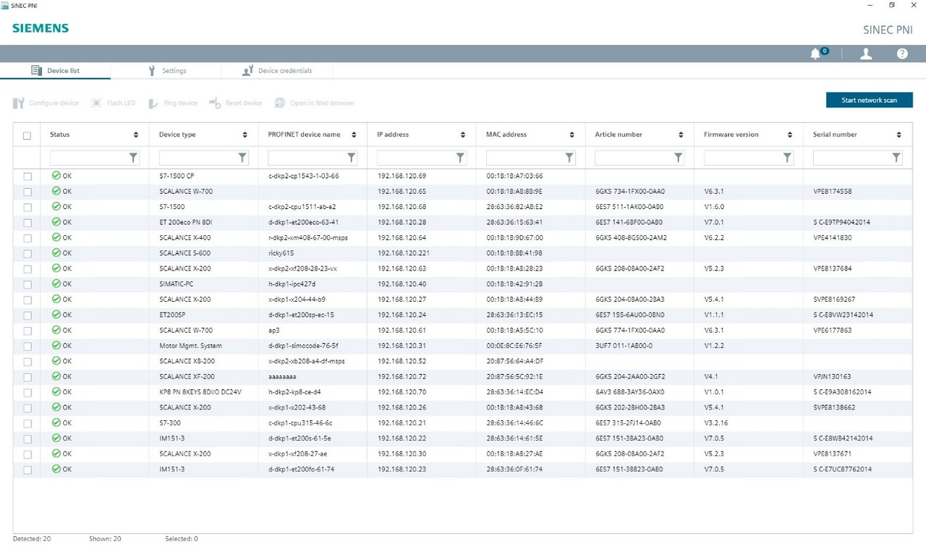Sort by Device type column arrows
The image size is (926, 560).
pos(245,135)
